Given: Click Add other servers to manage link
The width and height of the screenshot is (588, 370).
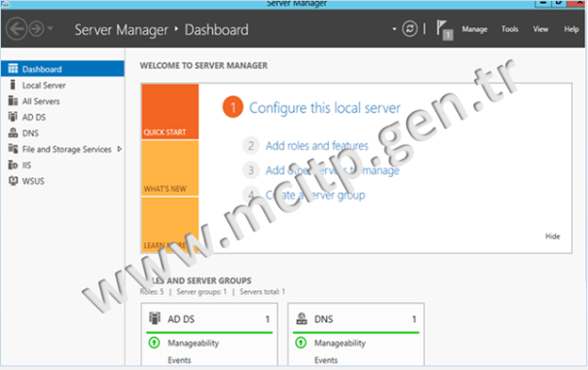Looking at the screenshot, I should tap(333, 170).
